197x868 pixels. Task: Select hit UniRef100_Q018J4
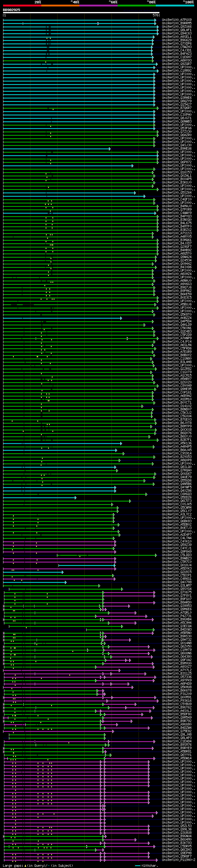pyautogui.click(x=177, y=565)
